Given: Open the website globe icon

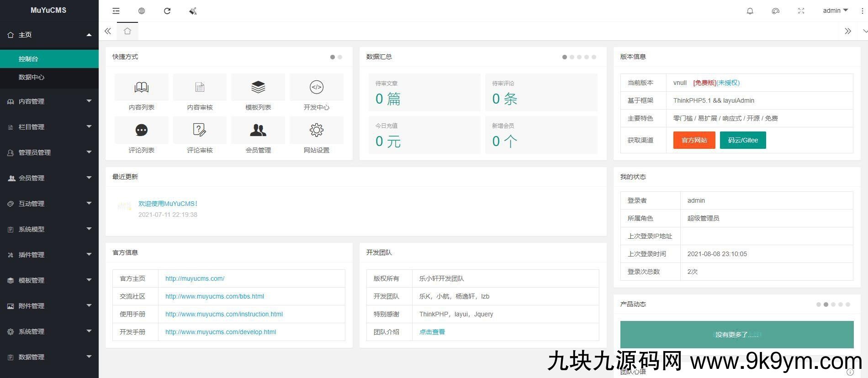Looking at the screenshot, I should (x=142, y=11).
